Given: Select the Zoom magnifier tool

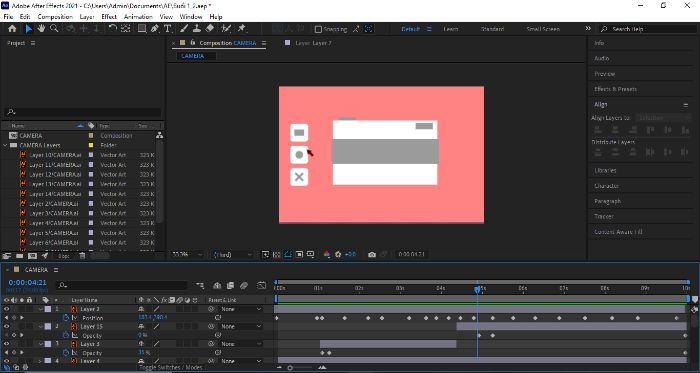Looking at the screenshot, I should click(x=54, y=29).
